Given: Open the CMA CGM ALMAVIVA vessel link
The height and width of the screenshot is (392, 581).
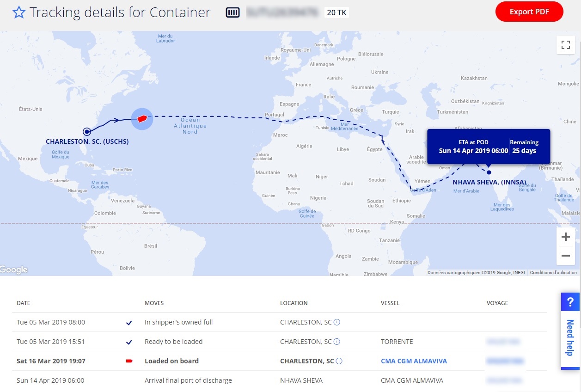Looking at the screenshot, I should point(414,361).
